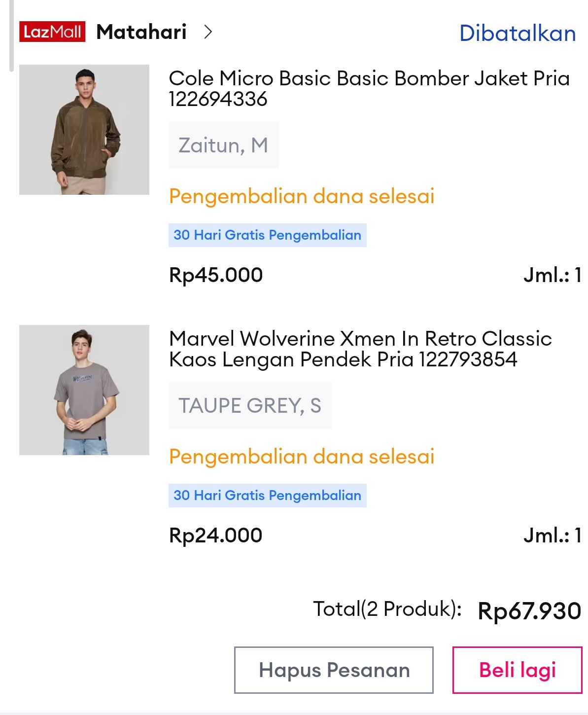Tap the Rp45.000 jacket price
The width and height of the screenshot is (588, 715).
point(216,275)
